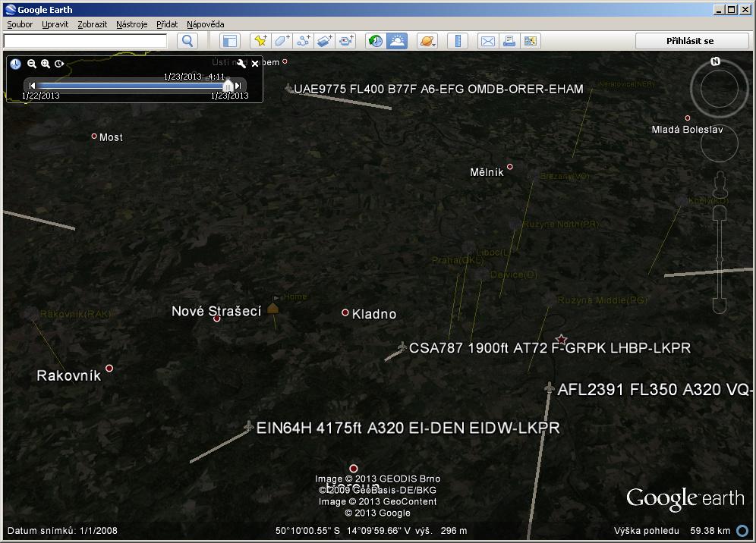Select the Most city label

click(110, 137)
